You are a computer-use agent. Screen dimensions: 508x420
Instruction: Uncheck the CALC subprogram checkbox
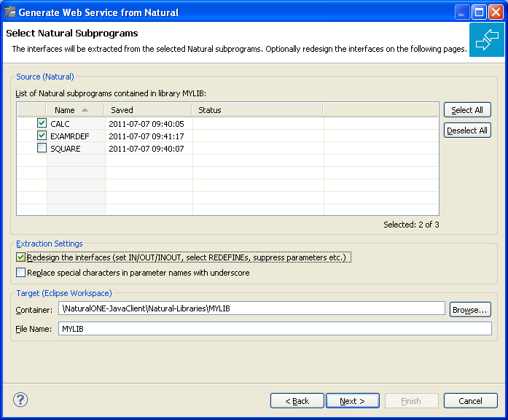(42, 122)
